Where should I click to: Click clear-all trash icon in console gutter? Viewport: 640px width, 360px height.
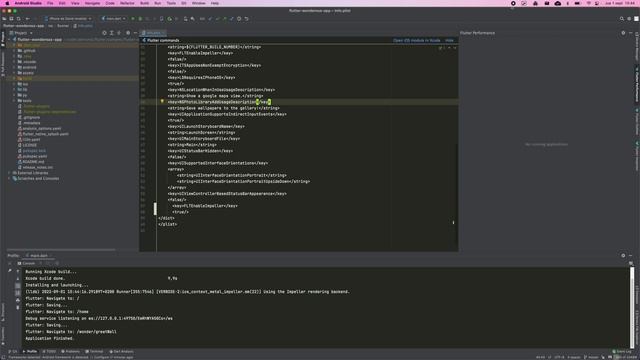pos(18,308)
